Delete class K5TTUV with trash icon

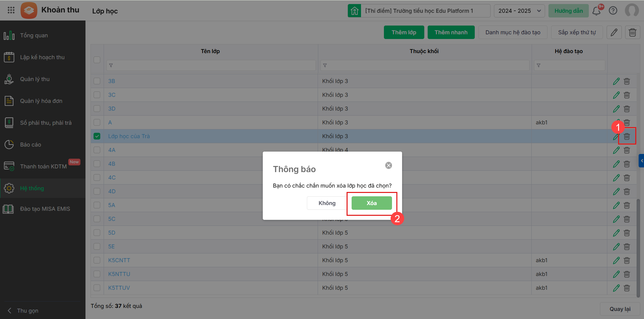627,288
